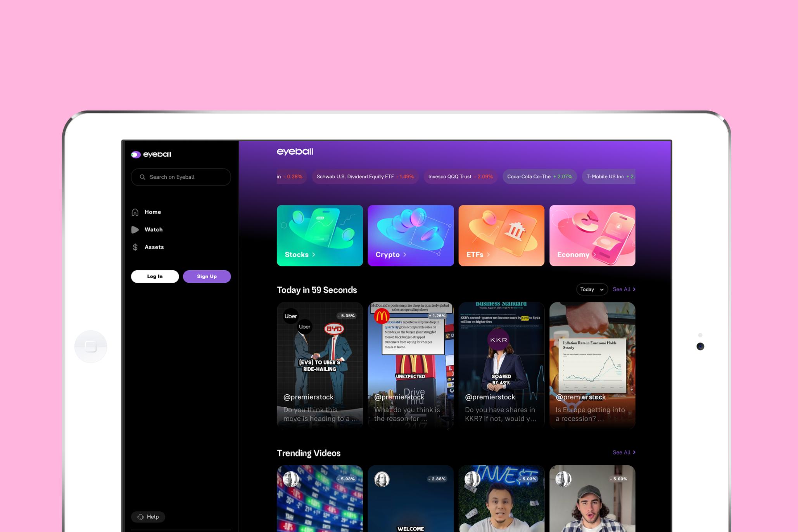This screenshot has height=532, width=798.
Task: Click the Uber logo avatar on first video
Action: tap(291, 316)
